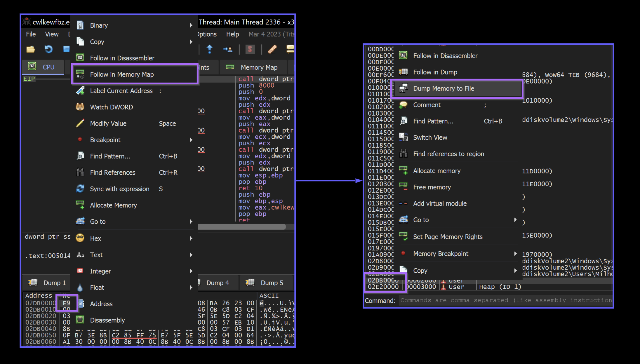Click the patches bandage toolbar icon
Screen dimensions: 640x364
point(272,49)
